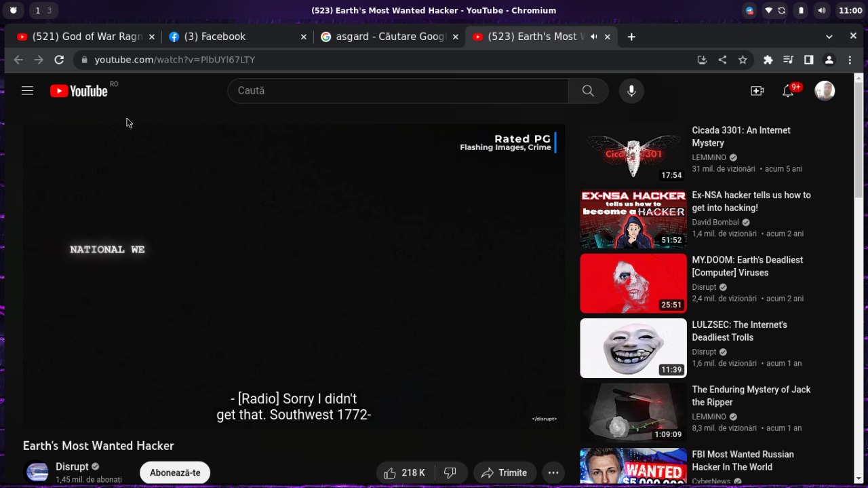Image resolution: width=868 pixels, height=488 pixels.
Task: Switch to the asgard Google search tab
Action: coord(389,37)
